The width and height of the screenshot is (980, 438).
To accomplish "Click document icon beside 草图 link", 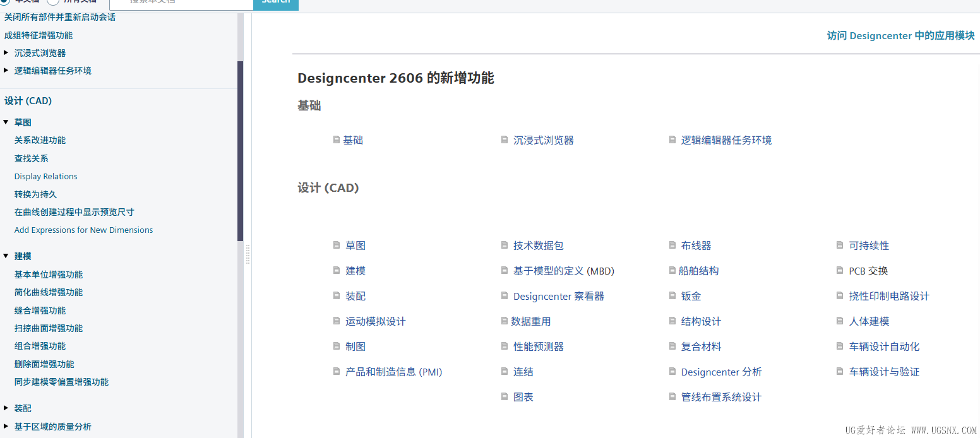I will click(337, 245).
